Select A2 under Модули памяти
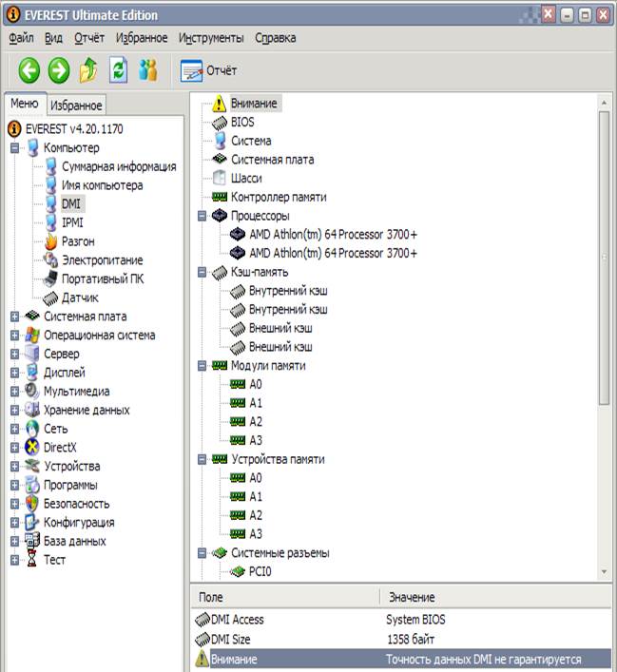Screen dimensions: 617x672 point(256,421)
